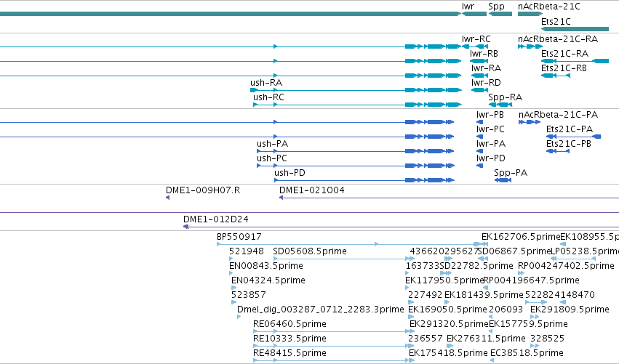Open the BP550917 EST label
619x364 pixels.
coord(239,237)
